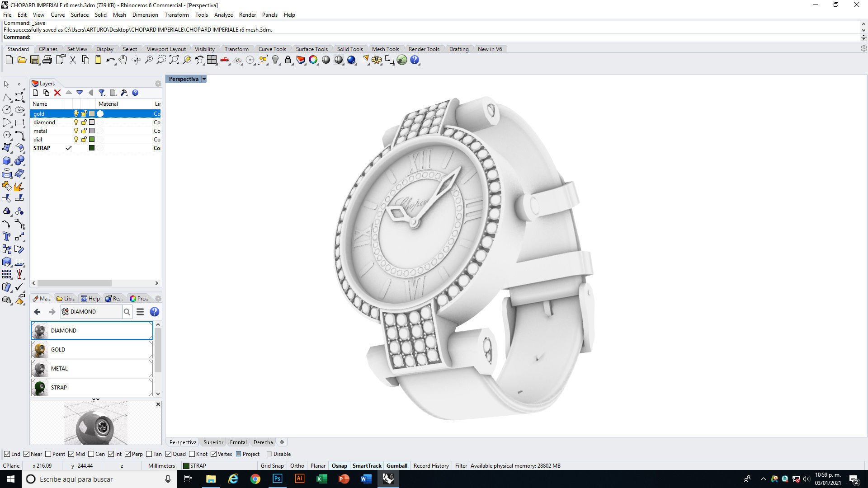Click the Zoom Extents icon
This screenshot has height=488, width=868.
(x=174, y=60)
